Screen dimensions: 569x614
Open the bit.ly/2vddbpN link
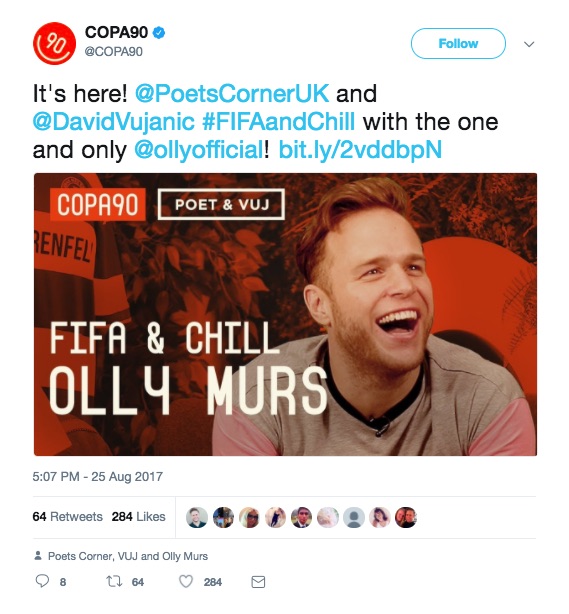(x=360, y=150)
